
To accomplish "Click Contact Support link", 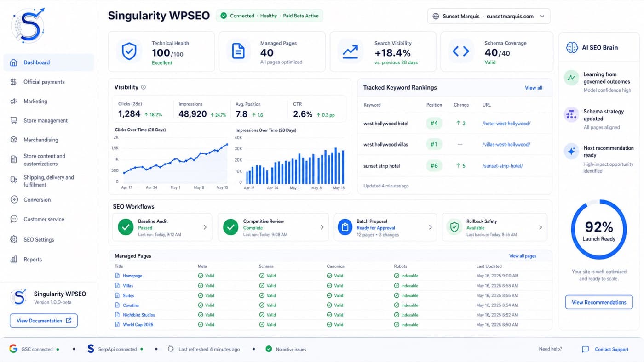I will pyautogui.click(x=611, y=349).
